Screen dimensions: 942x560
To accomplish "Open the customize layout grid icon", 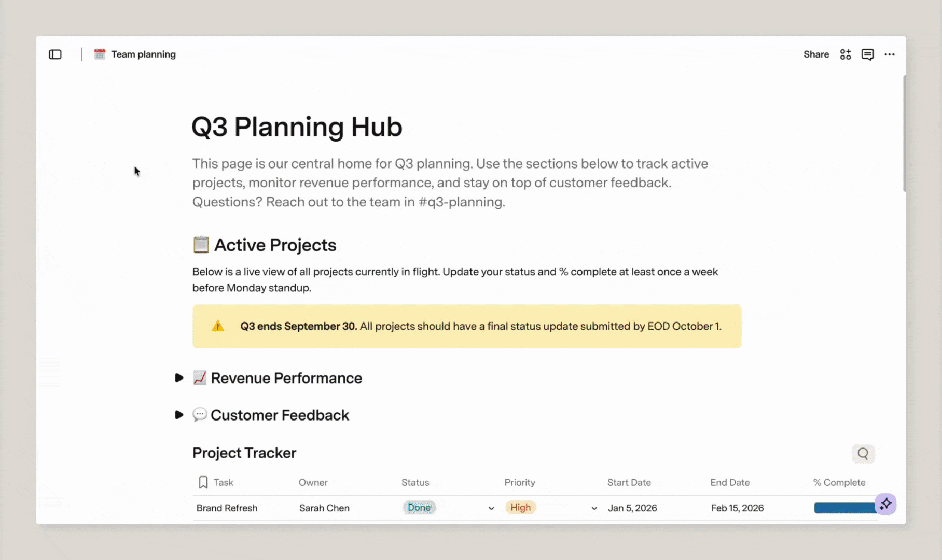I will point(846,54).
